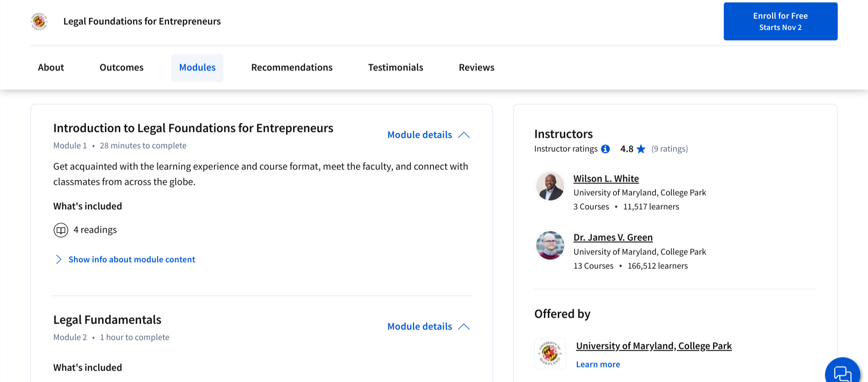
Task: Click the blue rating star icon
Action: coord(641,149)
